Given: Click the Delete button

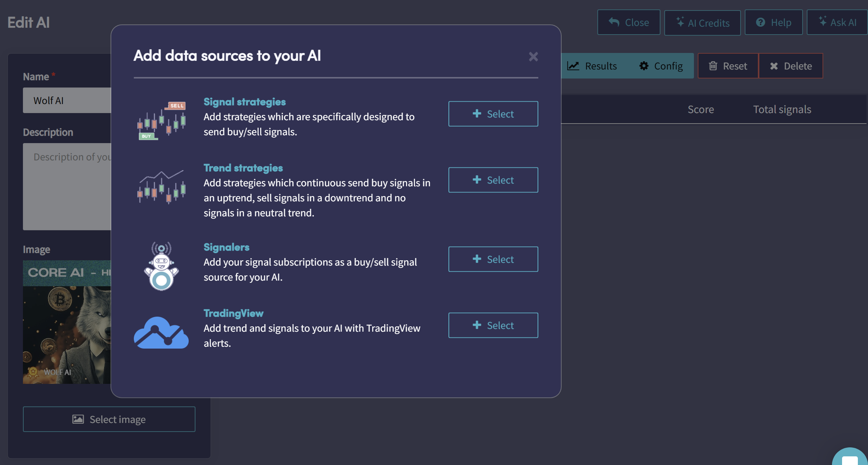Looking at the screenshot, I should 791,66.
